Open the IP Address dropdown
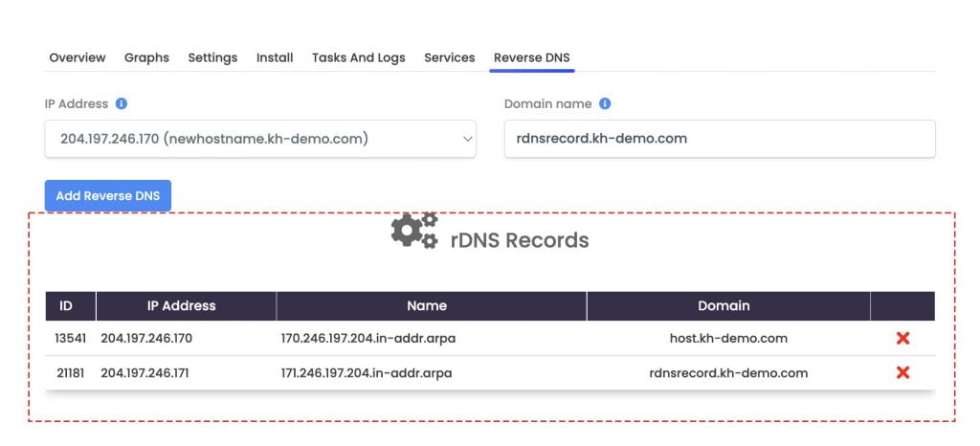This screenshot has width=980, height=446. pyautogui.click(x=260, y=139)
